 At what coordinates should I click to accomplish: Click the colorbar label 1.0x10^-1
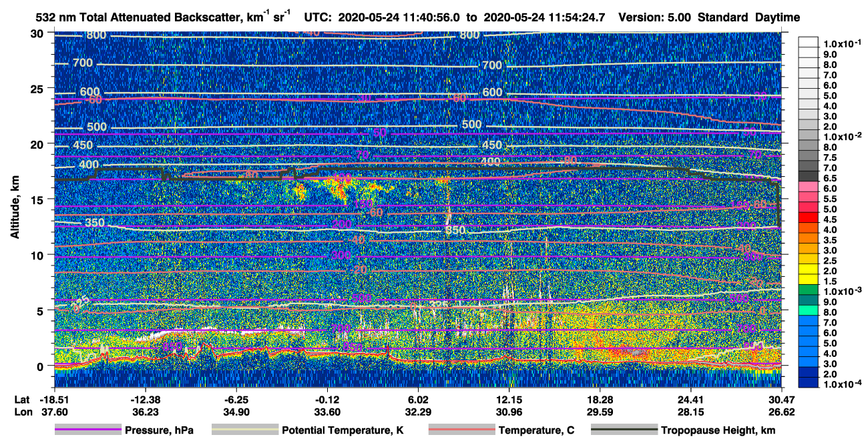(843, 43)
